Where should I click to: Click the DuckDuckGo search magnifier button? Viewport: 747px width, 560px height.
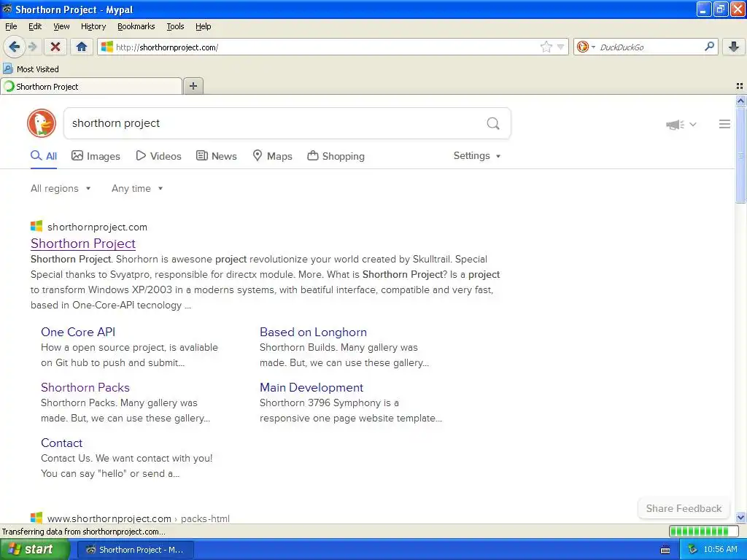pos(493,123)
